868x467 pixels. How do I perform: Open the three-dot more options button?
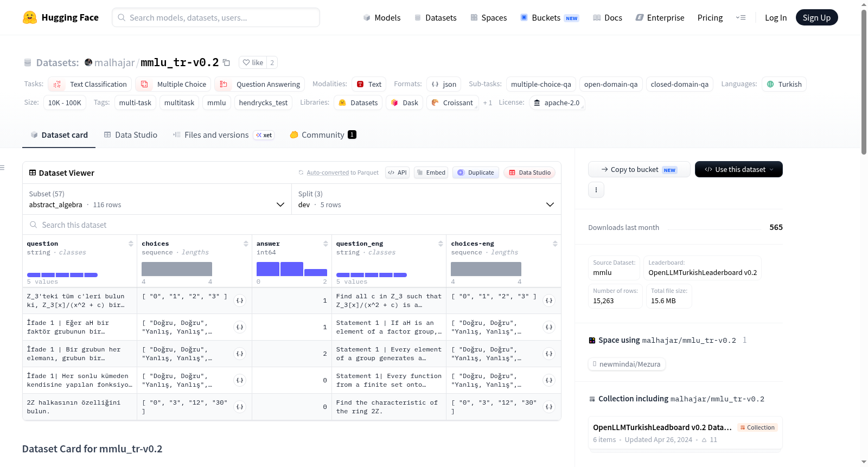point(596,190)
